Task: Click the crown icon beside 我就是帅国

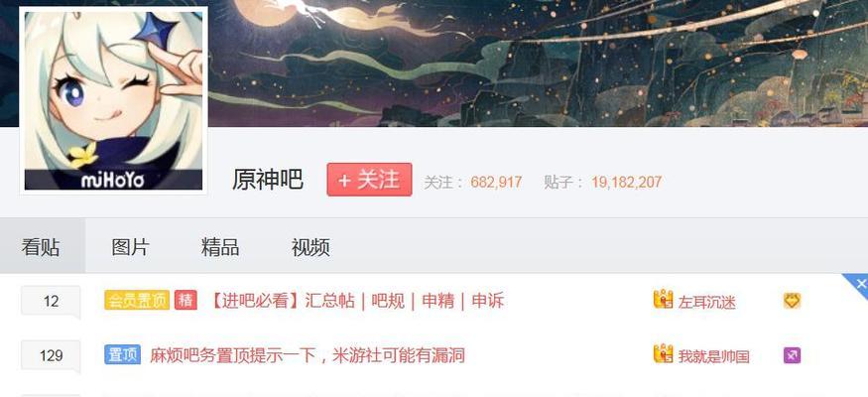Action: (663, 353)
